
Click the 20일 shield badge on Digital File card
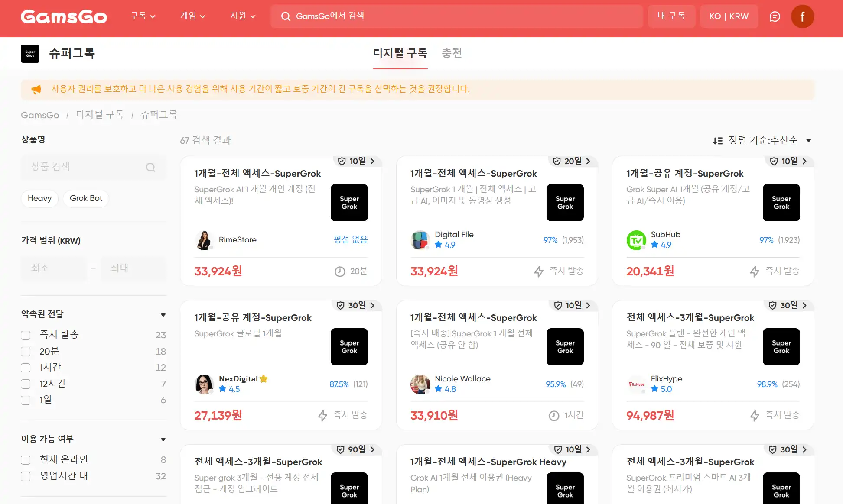(x=573, y=161)
